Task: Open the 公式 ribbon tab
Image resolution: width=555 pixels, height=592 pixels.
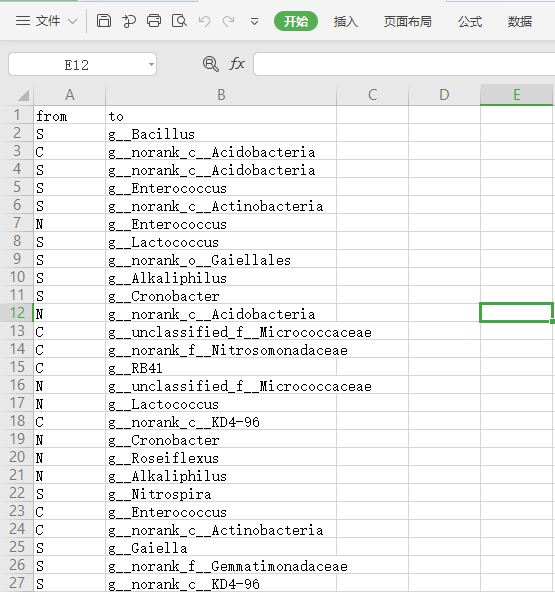Action: 470,22
